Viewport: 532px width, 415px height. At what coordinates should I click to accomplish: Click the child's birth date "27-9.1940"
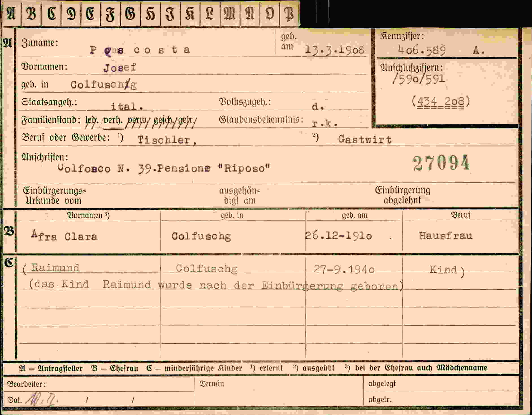(x=344, y=269)
